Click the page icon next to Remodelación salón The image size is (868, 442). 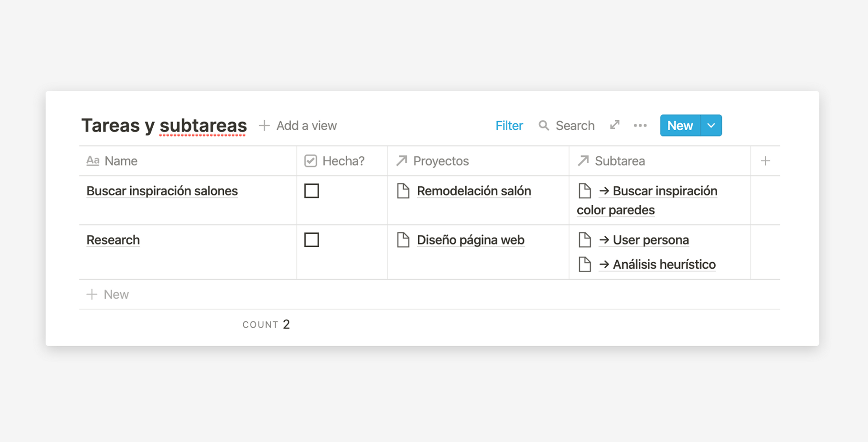[x=404, y=191]
